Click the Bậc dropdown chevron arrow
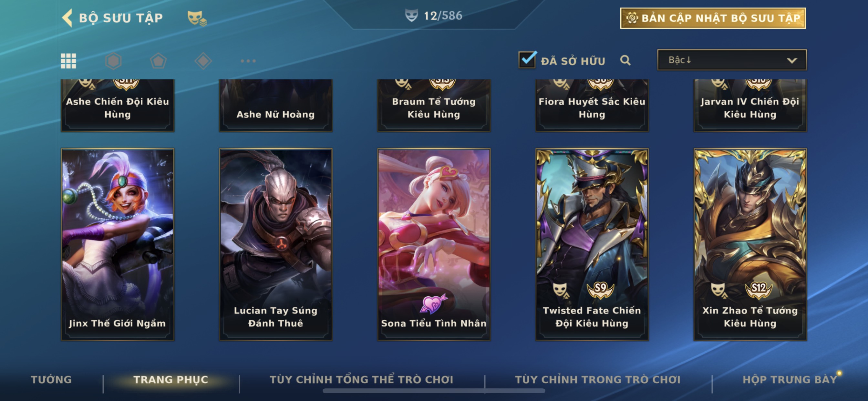 [792, 61]
